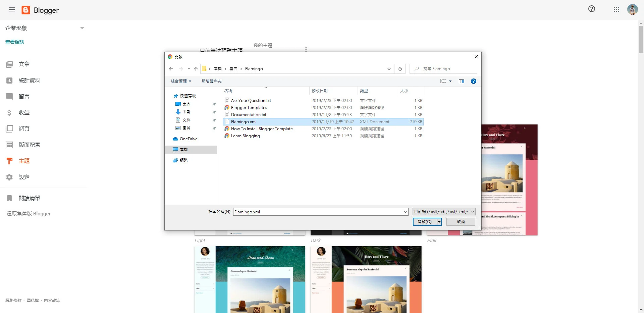The height and width of the screenshot is (313, 644).
Task: Open the 組合管理 dropdown menu
Action: click(x=181, y=81)
